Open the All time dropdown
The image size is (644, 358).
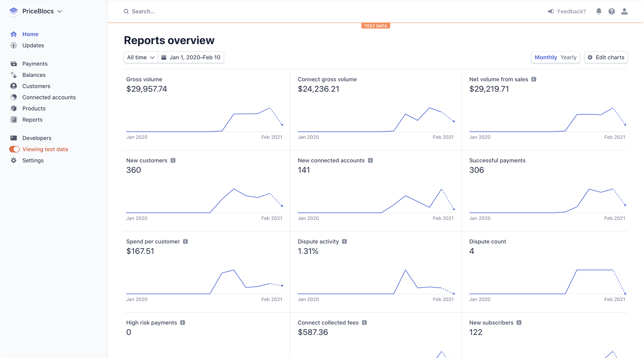140,57
